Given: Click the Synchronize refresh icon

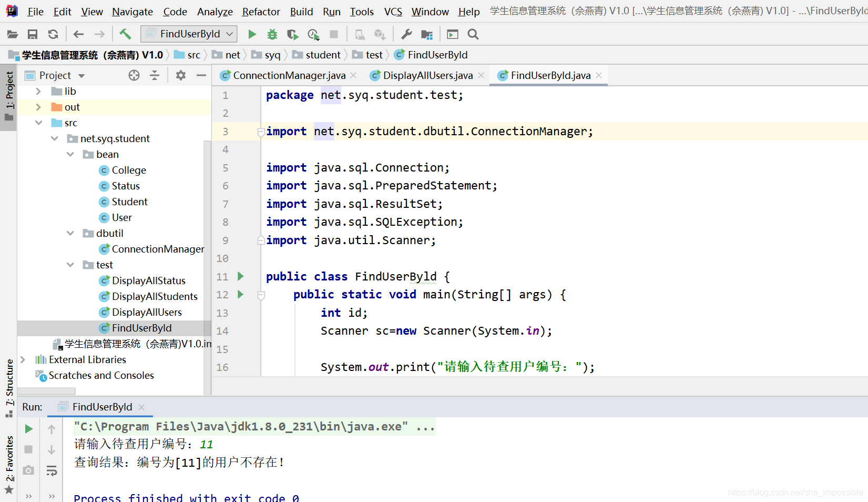Looking at the screenshot, I should pyautogui.click(x=53, y=34).
